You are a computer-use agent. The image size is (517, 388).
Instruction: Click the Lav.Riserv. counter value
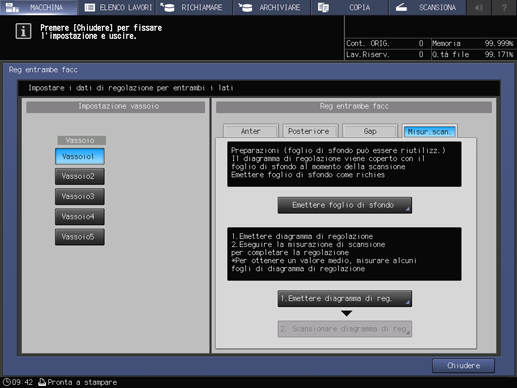click(x=421, y=54)
